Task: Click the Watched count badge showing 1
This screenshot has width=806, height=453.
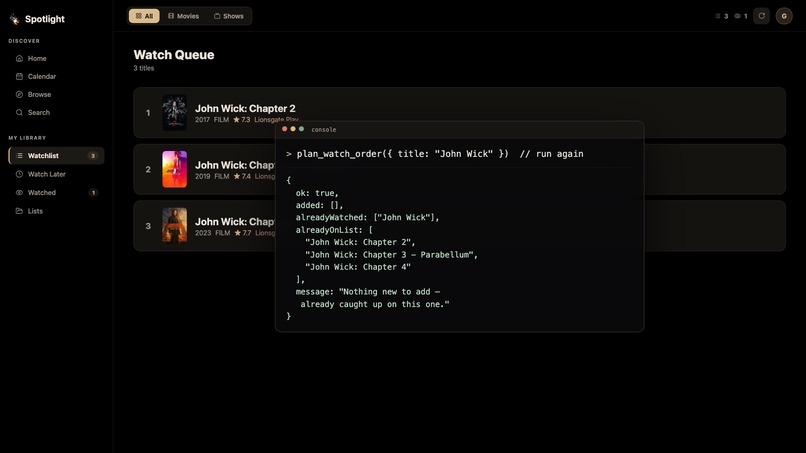Action: [93, 193]
